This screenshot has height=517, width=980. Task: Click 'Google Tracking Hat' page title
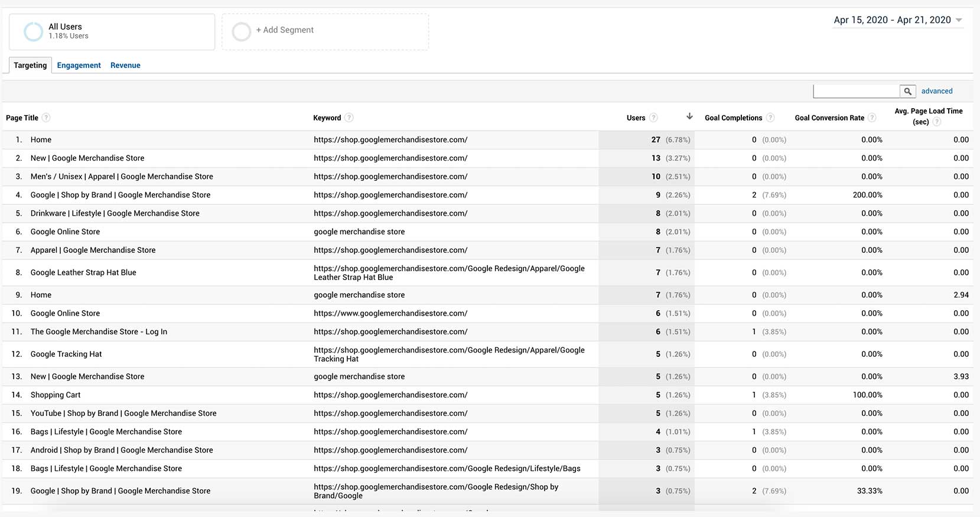tap(66, 354)
